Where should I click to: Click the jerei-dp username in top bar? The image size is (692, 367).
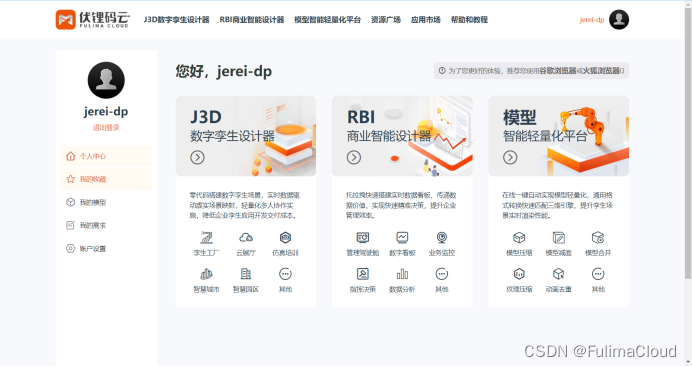(592, 20)
